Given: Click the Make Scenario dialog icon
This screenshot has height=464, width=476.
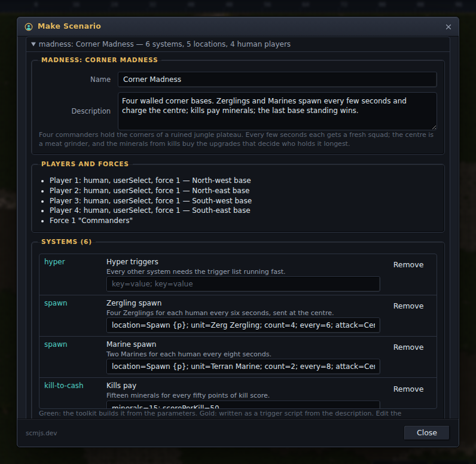Looking at the screenshot, I should point(29,27).
